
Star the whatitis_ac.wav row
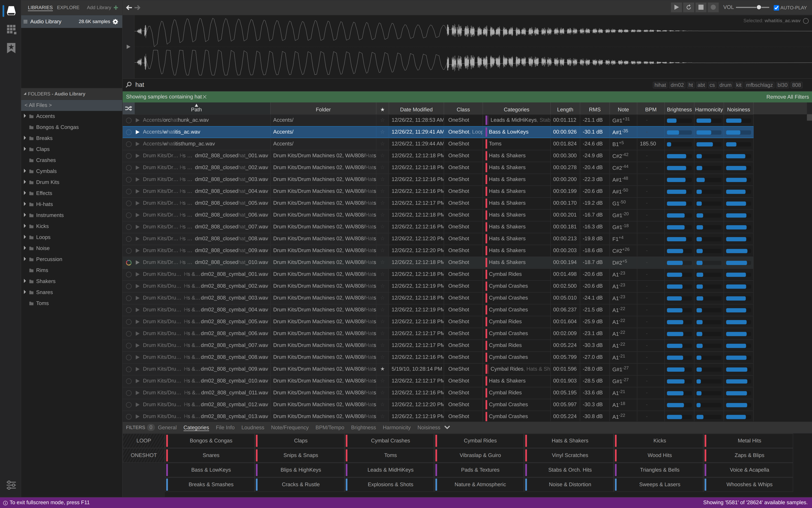pyautogui.click(x=382, y=132)
